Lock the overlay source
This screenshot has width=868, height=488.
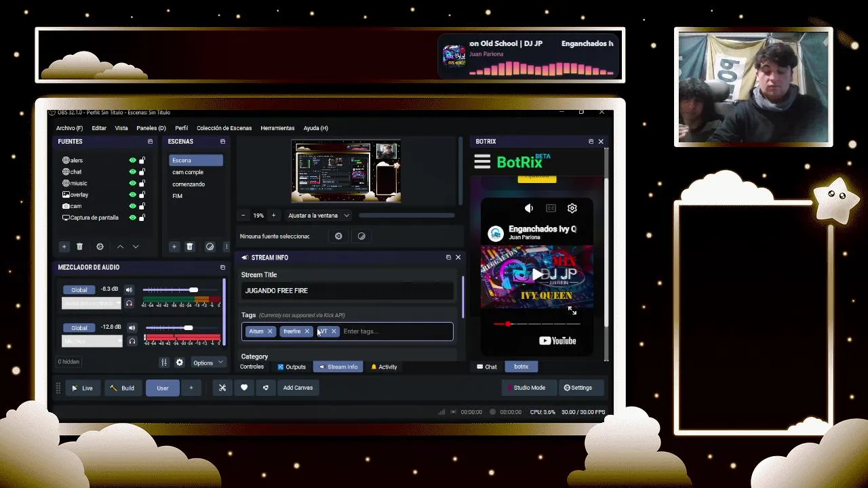point(142,195)
